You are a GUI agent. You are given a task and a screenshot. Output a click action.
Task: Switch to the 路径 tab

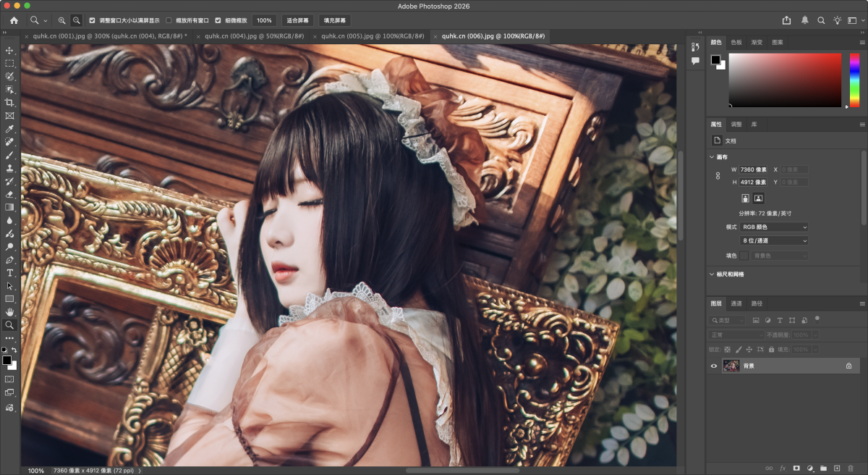coord(757,303)
